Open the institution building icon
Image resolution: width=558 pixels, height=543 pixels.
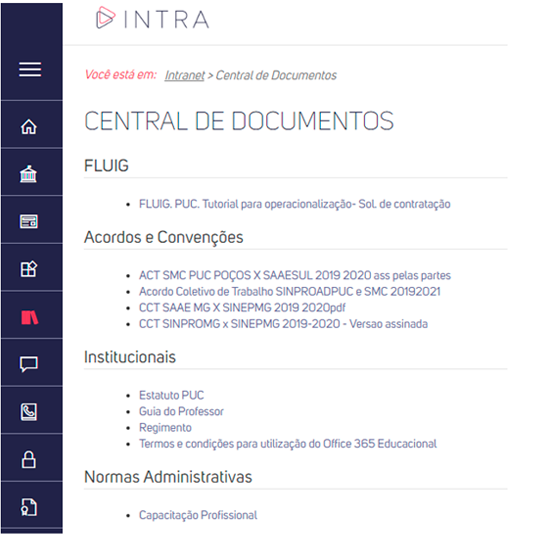click(x=28, y=174)
